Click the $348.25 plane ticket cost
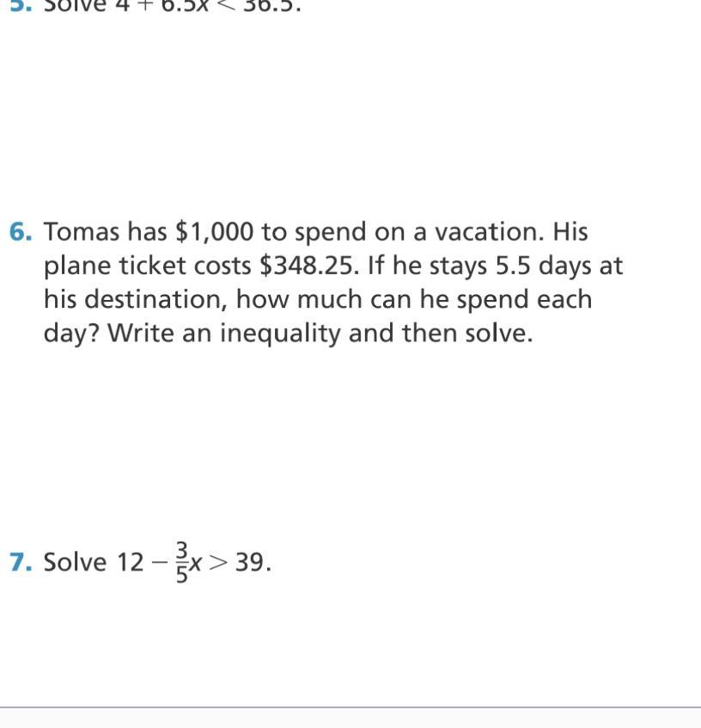Screen dimensions: 701x728 [x=308, y=266]
